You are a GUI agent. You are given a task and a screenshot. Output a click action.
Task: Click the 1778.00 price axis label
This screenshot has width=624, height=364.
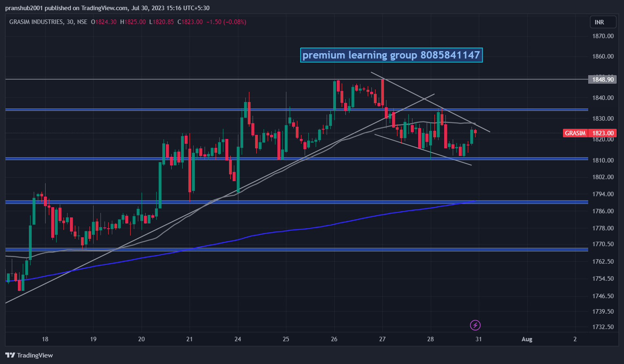point(603,228)
